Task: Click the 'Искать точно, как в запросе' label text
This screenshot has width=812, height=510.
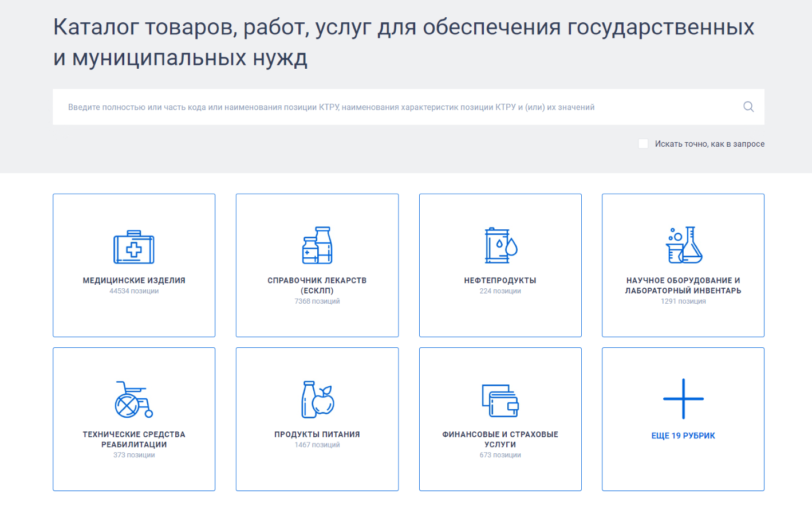Action: click(x=709, y=144)
